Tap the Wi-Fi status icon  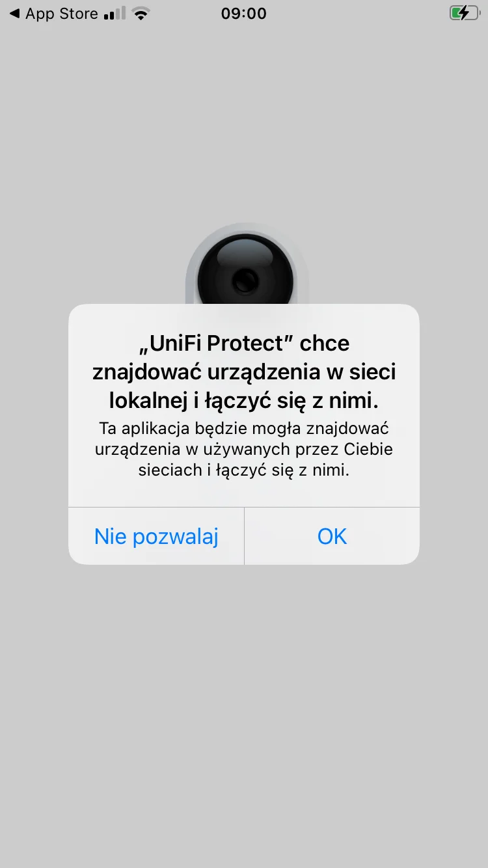coord(140,14)
